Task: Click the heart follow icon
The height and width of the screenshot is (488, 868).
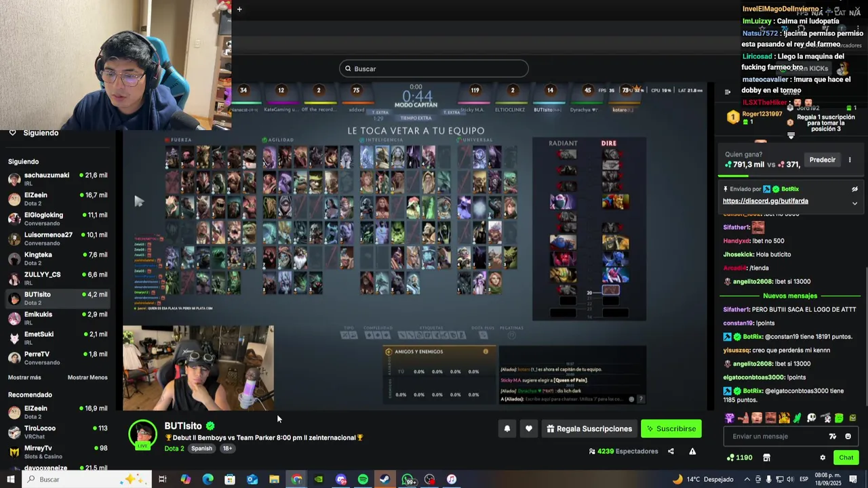Action: (x=529, y=428)
